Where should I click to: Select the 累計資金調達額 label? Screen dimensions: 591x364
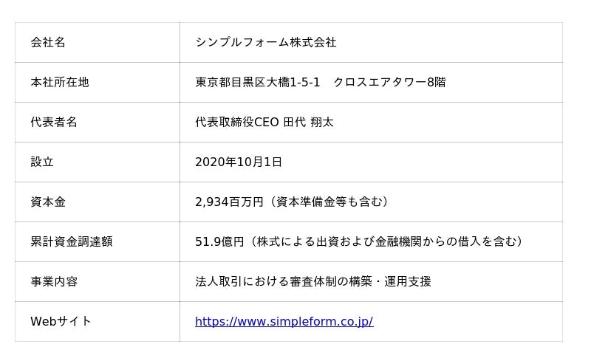point(72,242)
